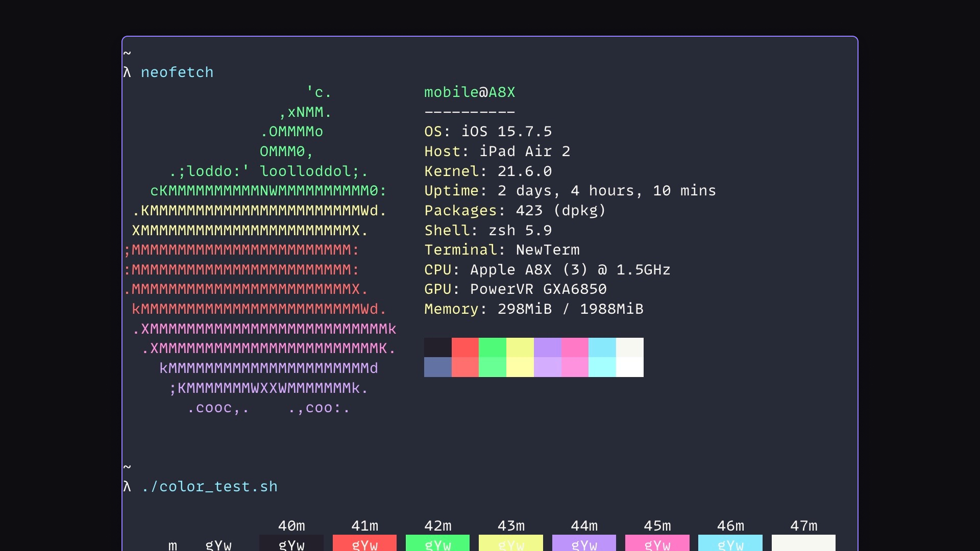The width and height of the screenshot is (980, 551).
Task: Click the mobile@A8X hostname title
Action: pyautogui.click(x=470, y=92)
